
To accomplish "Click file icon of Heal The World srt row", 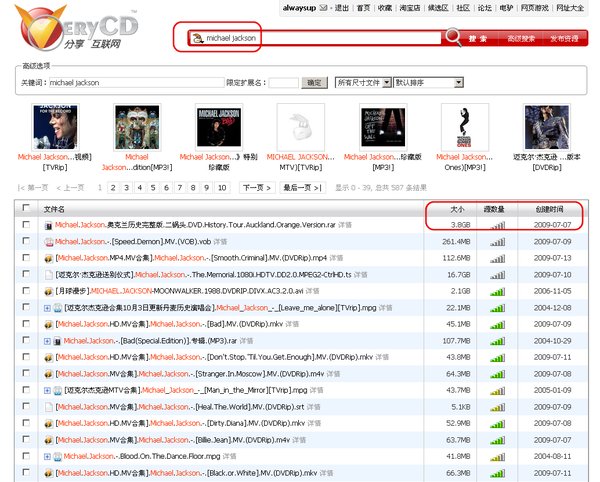I will (x=49, y=407).
